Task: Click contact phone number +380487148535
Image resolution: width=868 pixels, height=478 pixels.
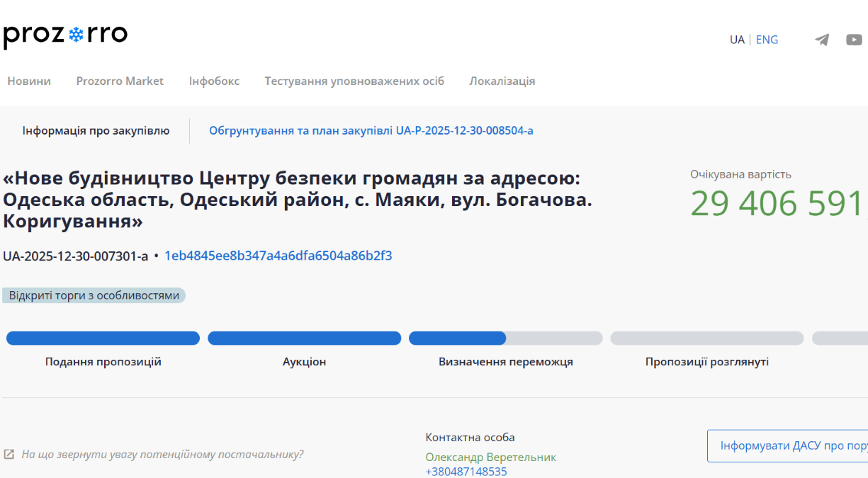Action: (x=466, y=472)
